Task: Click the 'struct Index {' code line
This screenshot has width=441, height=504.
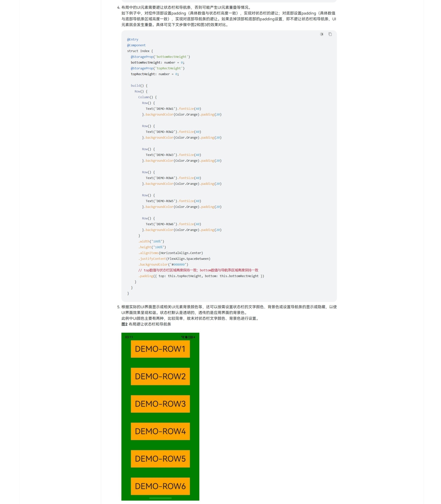Action: 140,51
